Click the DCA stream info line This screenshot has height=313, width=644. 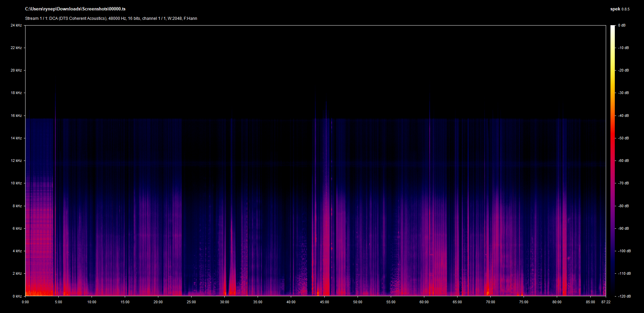[111, 18]
